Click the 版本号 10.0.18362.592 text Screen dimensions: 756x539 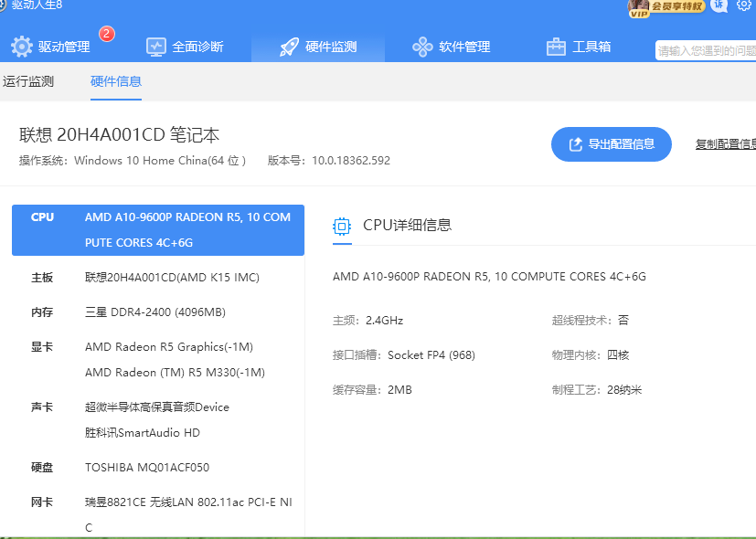point(329,161)
